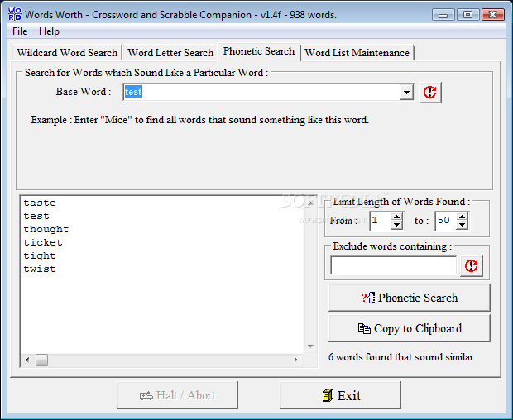Viewport: 513px width, 420px height.
Task: Increase the From length spinner value
Action: click(x=396, y=217)
